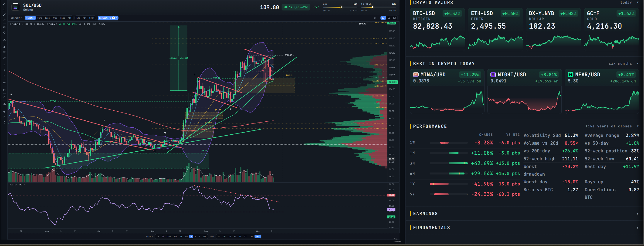This screenshot has height=246, width=644.
Task: Open the Indicators dropdown
Action: (x=108, y=18)
